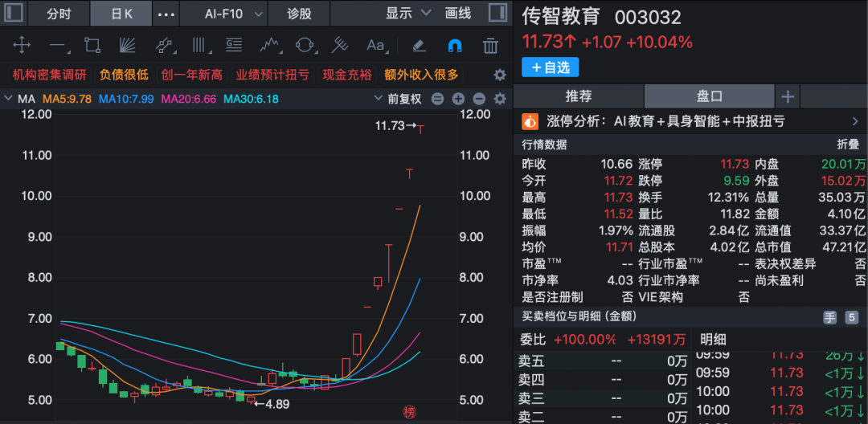
Task: Expand 涨停分析 details chevron arrow
Action: (x=855, y=121)
